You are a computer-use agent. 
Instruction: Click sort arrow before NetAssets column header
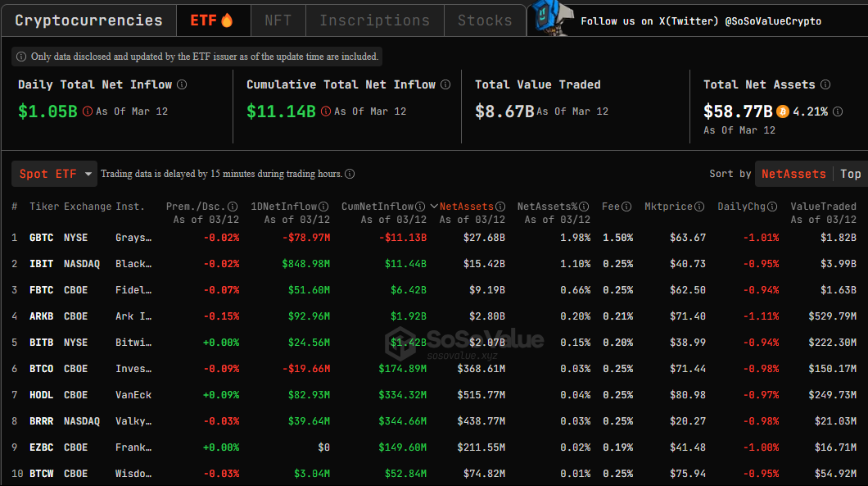tap(434, 207)
